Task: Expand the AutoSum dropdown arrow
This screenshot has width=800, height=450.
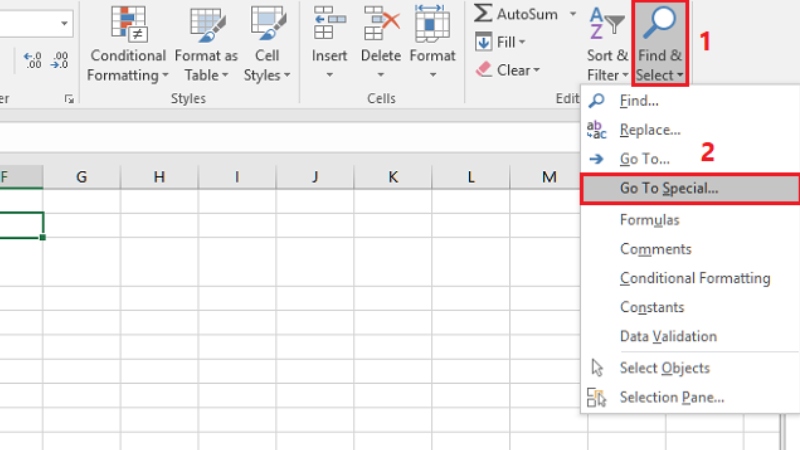Action: coord(573,14)
